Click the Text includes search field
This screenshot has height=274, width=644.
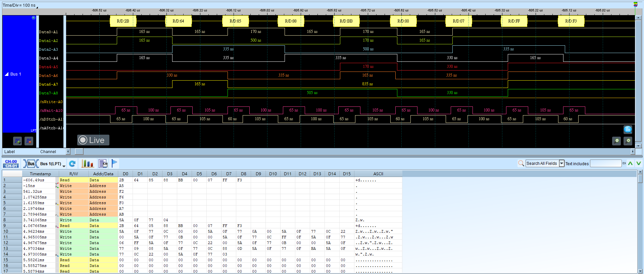(x=606, y=164)
